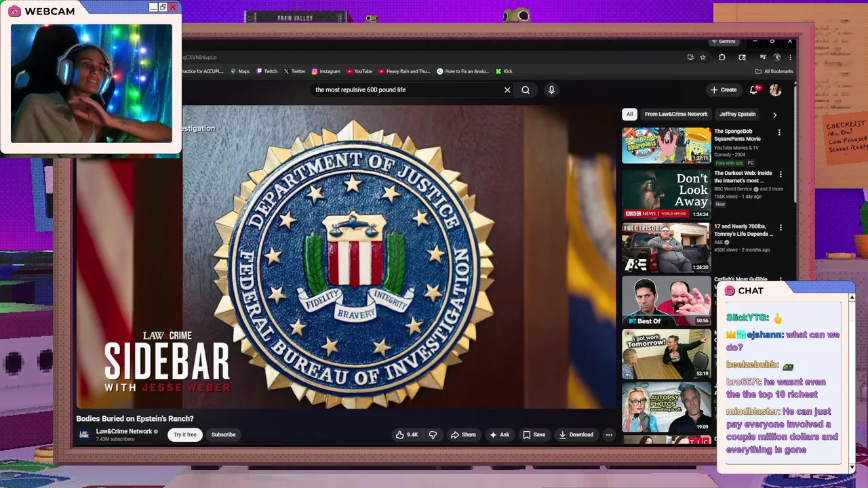This screenshot has height=488, width=868.
Task: Click the webcam feed in WEBCAM window
Action: (92, 83)
